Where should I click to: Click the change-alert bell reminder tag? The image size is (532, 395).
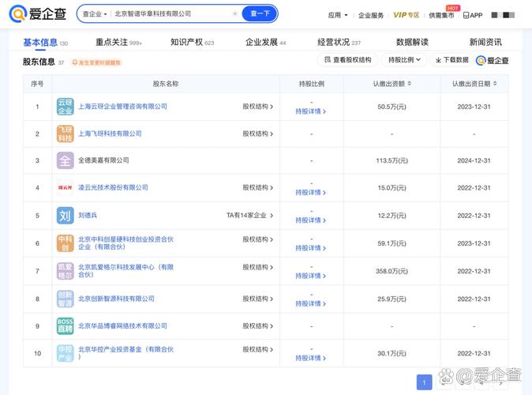click(97, 62)
